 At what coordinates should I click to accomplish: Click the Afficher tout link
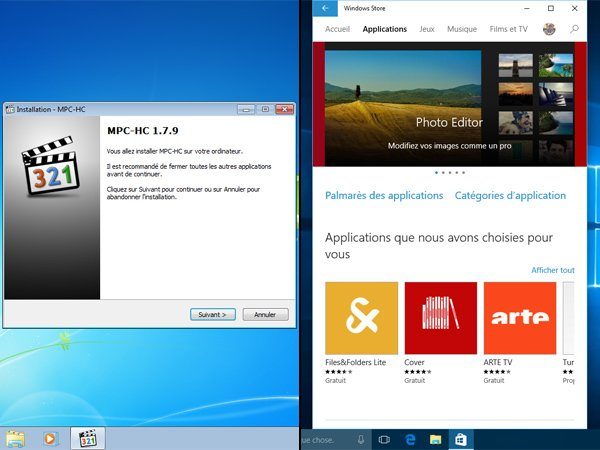pos(553,270)
